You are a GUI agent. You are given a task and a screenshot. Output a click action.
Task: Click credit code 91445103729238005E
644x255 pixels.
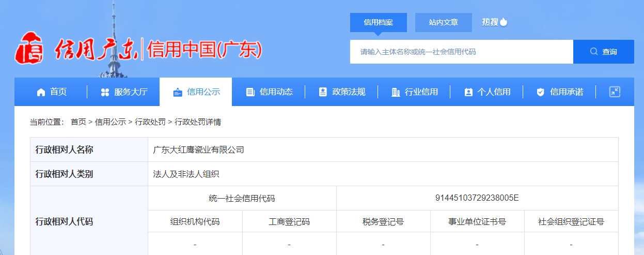[477, 198]
